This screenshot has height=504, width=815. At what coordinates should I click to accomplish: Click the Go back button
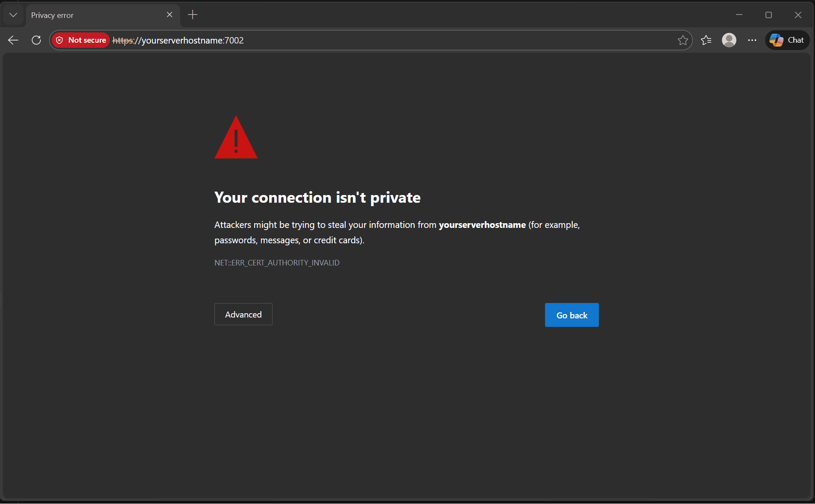click(571, 315)
